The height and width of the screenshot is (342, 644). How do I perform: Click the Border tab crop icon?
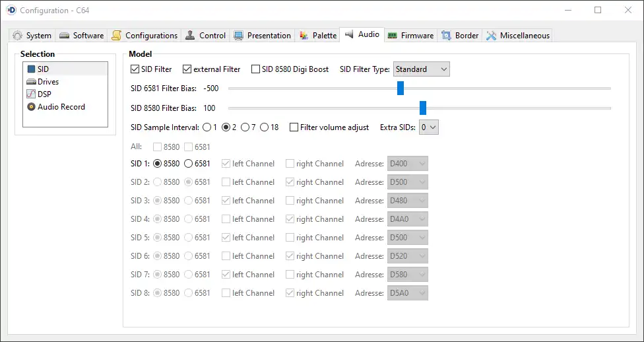click(x=446, y=36)
